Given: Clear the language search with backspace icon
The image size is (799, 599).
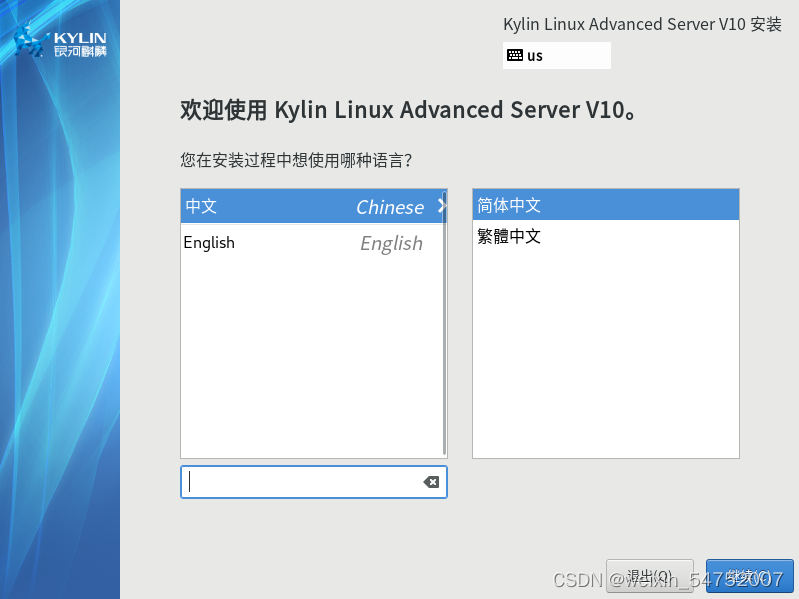Looking at the screenshot, I should click(431, 482).
